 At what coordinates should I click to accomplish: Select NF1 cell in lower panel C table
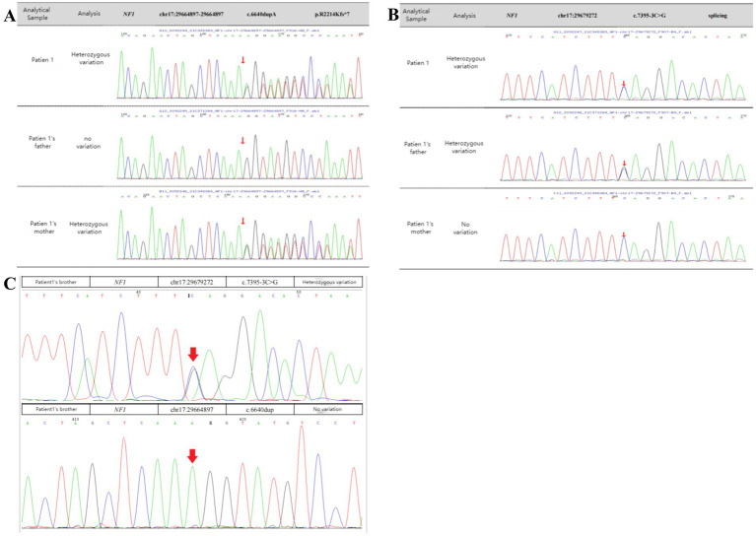(124, 409)
